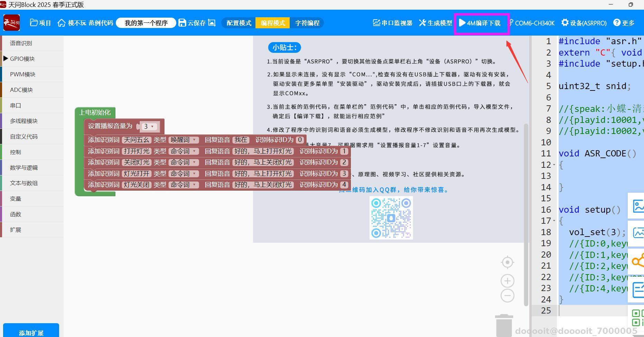Click the QQ group QR code image
644x337 pixels.
tap(391, 218)
